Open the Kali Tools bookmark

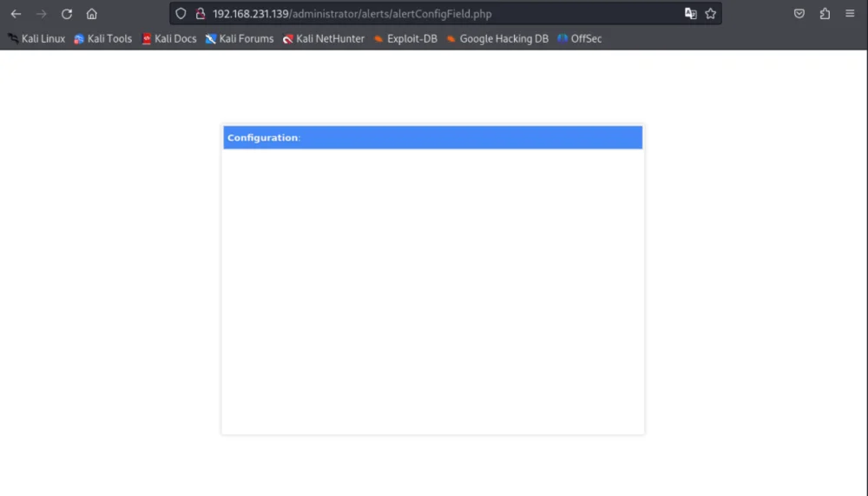coord(103,39)
